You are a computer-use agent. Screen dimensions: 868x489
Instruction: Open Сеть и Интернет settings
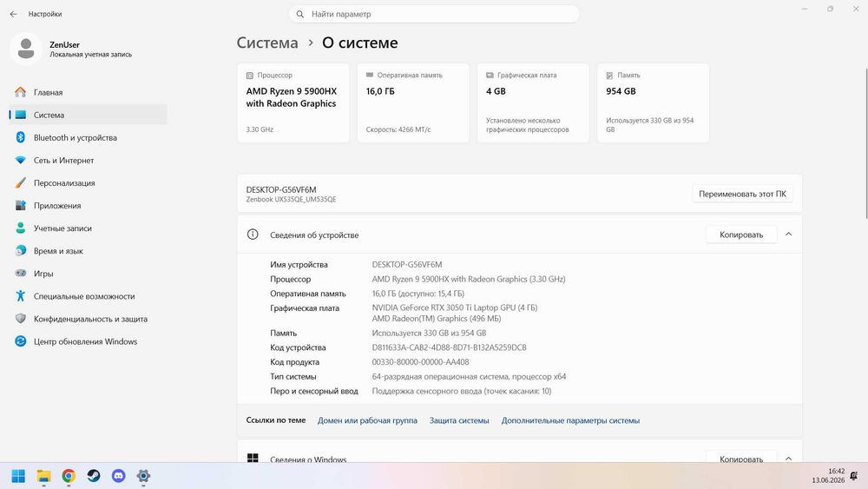[88, 160]
